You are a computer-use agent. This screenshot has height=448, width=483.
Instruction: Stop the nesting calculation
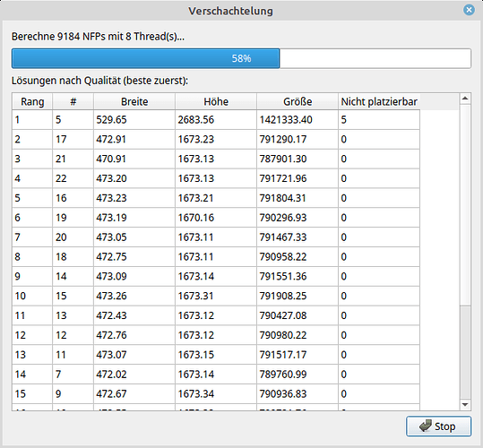coord(438,426)
